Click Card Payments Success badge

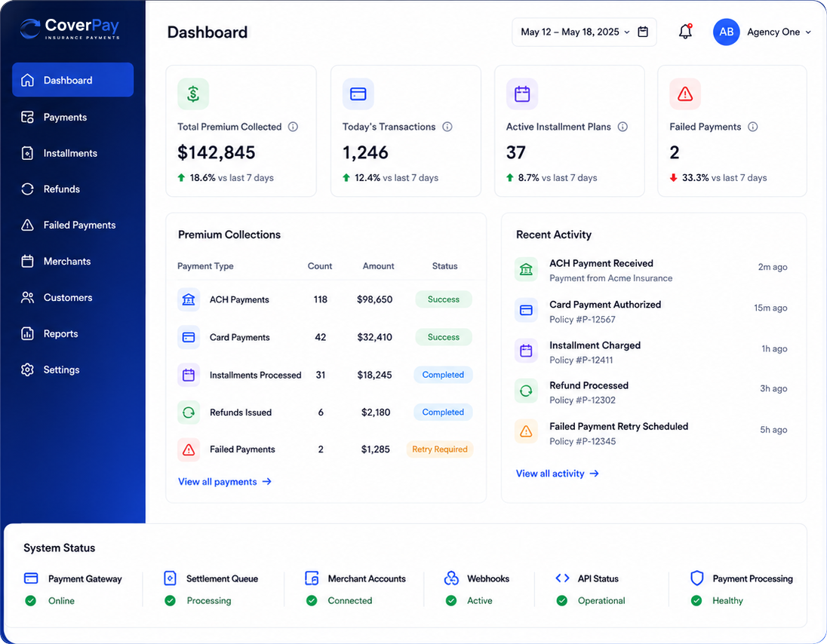pyautogui.click(x=444, y=337)
